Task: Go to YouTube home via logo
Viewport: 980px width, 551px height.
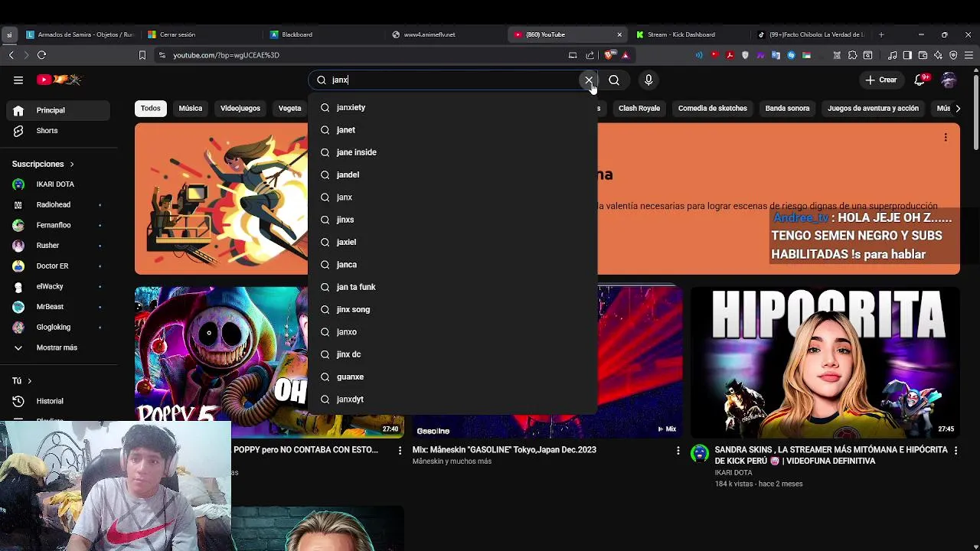Action: click(x=59, y=80)
